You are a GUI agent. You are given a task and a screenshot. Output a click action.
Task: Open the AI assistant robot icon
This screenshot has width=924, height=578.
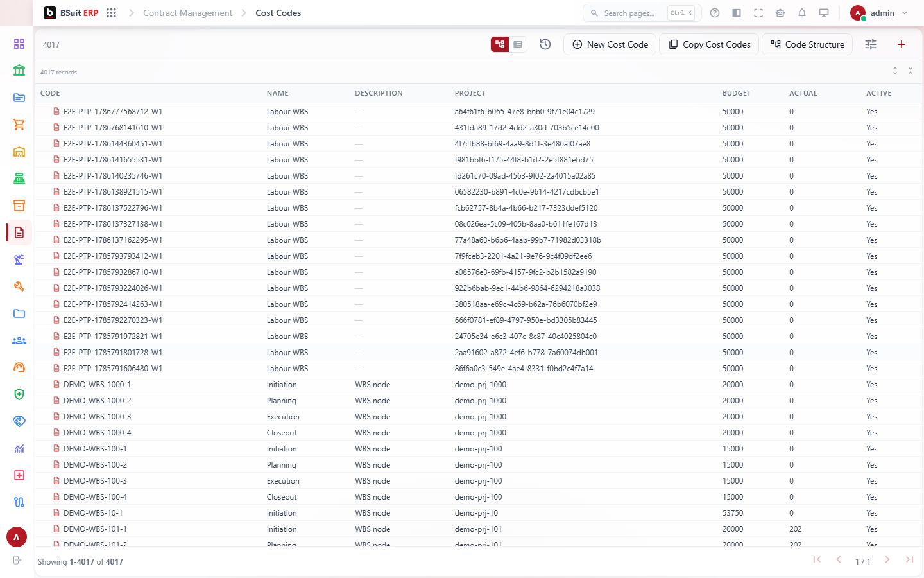[x=780, y=13]
